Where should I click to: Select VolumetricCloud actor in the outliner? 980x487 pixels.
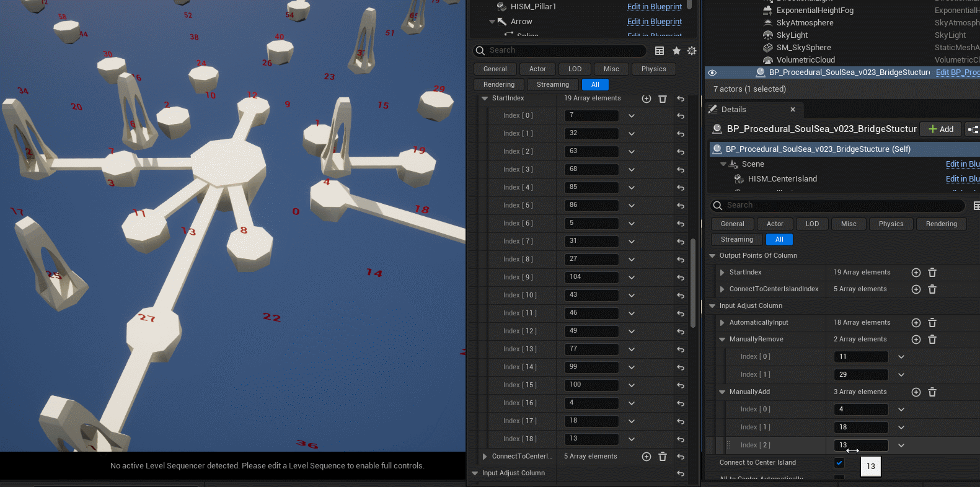[806, 60]
